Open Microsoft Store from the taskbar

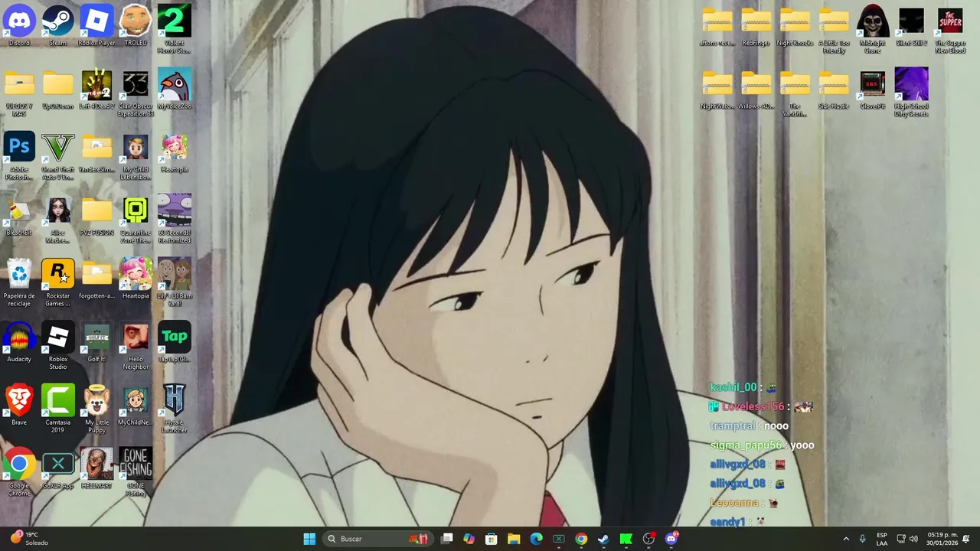point(492,539)
